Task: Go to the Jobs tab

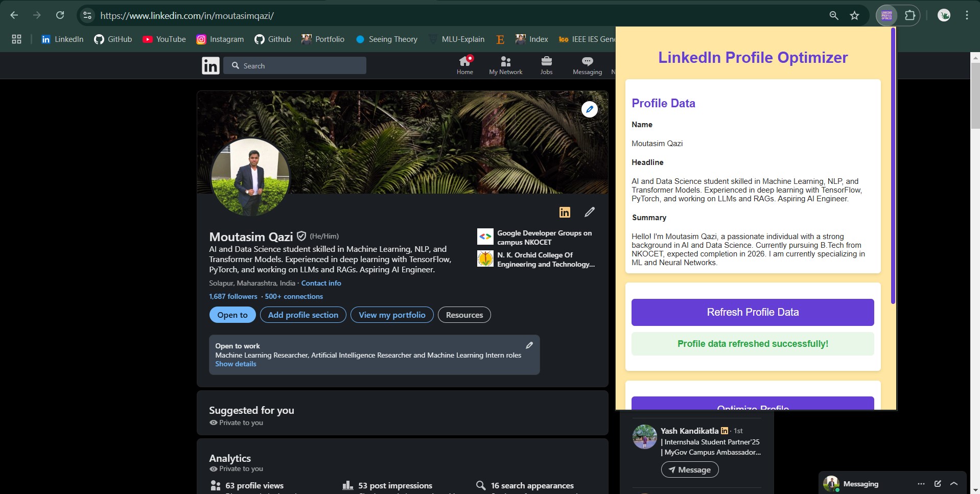Action: (x=546, y=65)
